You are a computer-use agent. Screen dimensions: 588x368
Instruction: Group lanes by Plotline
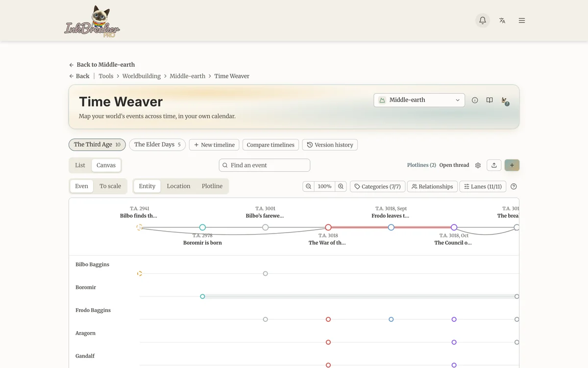tap(212, 186)
